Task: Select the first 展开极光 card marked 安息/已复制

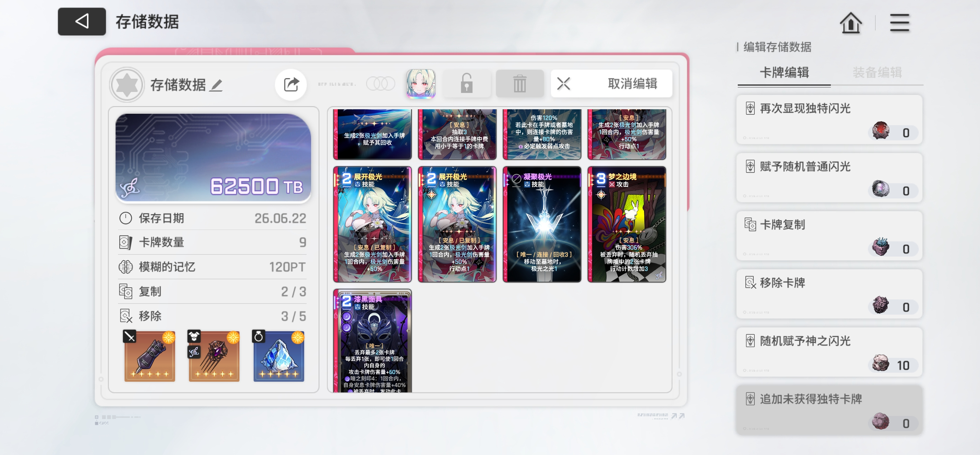Action: coord(372,224)
